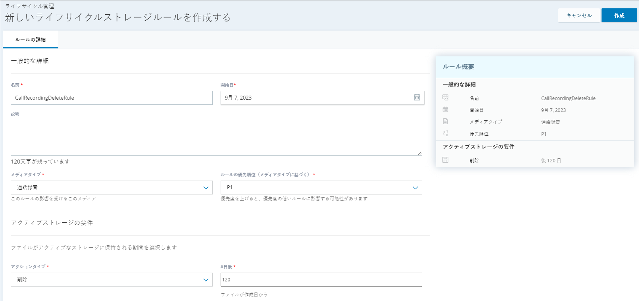Click the 開始日 date field
This screenshot has height=306, width=644.
point(322,98)
